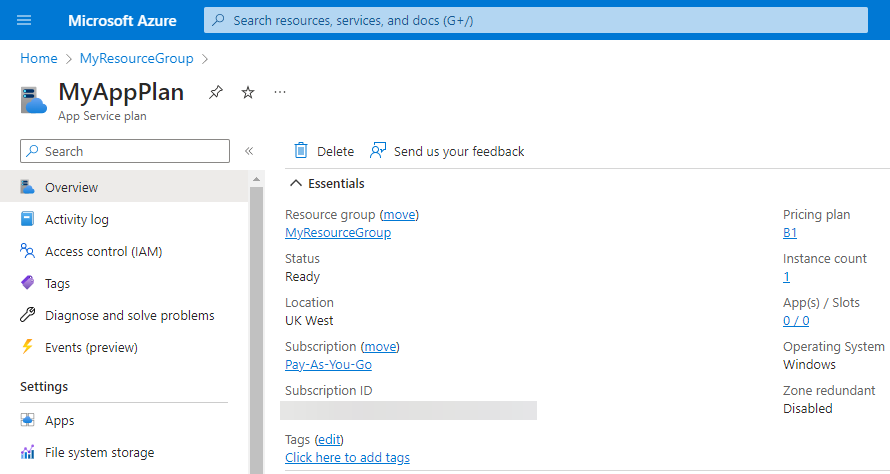Click the 0 / 0 Apps Slots link

tap(796, 321)
